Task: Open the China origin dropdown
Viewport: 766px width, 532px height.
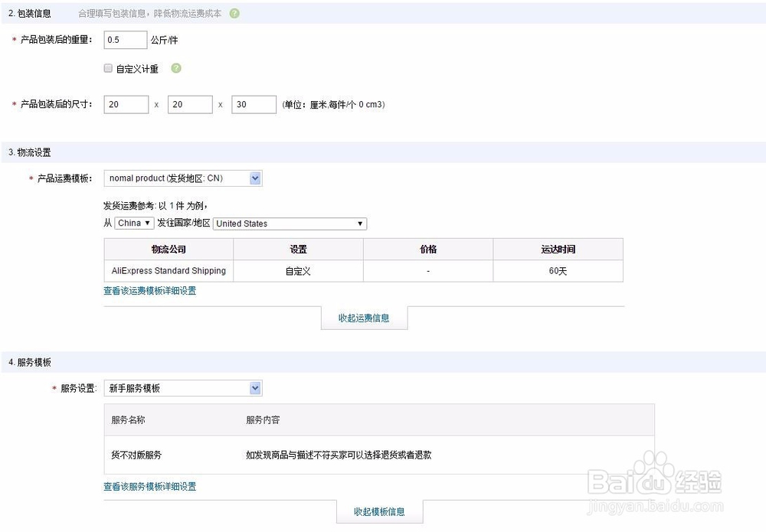Action: pyautogui.click(x=134, y=223)
